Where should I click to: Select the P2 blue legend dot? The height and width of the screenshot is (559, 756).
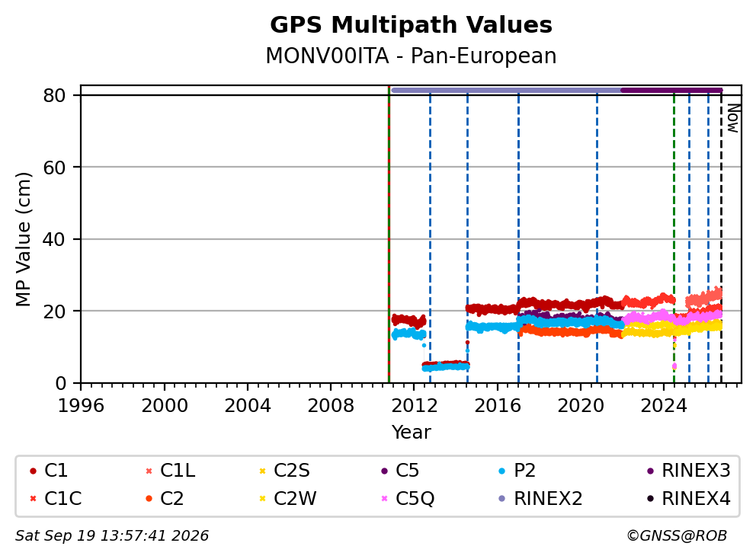[x=502, y=471]
